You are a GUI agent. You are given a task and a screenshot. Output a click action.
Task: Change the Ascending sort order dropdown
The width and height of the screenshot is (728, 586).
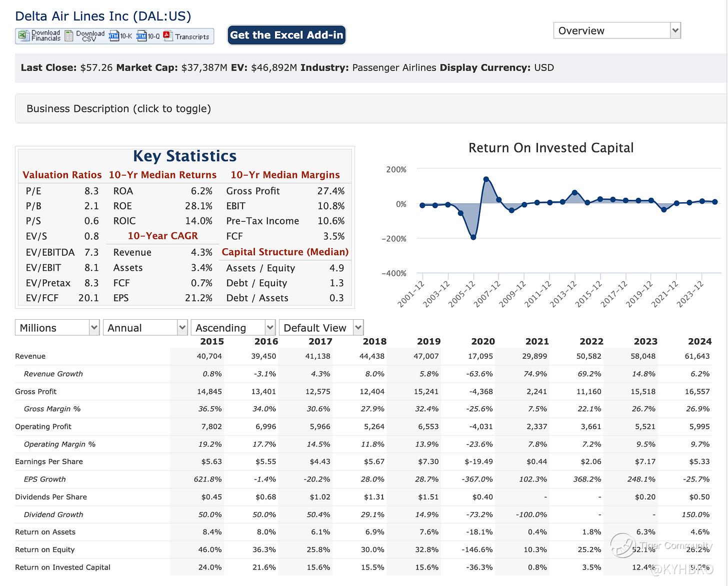233,328
